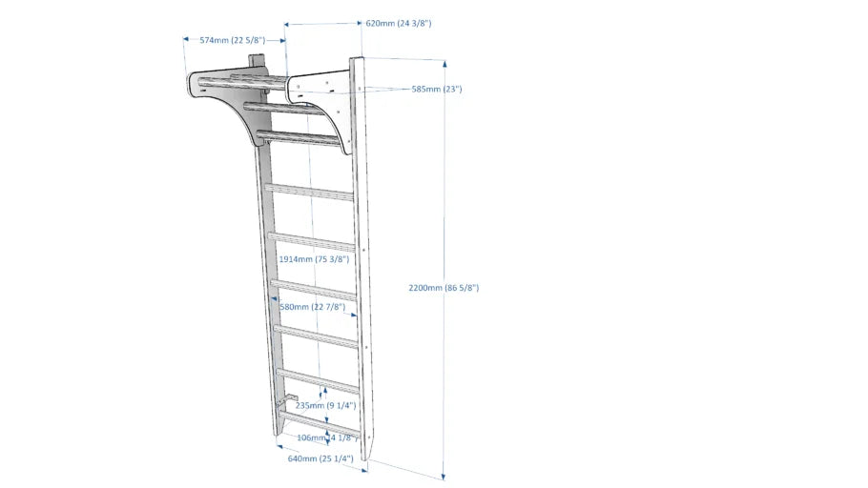Select the 580mm (22 7/8") width label
The height and width of the screenshot is (488, 868).
312,307
